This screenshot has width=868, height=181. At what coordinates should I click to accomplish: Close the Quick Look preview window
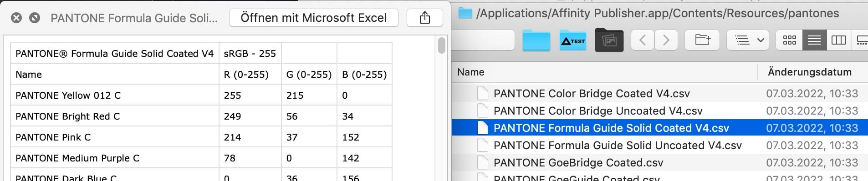[x=16, y=18]
